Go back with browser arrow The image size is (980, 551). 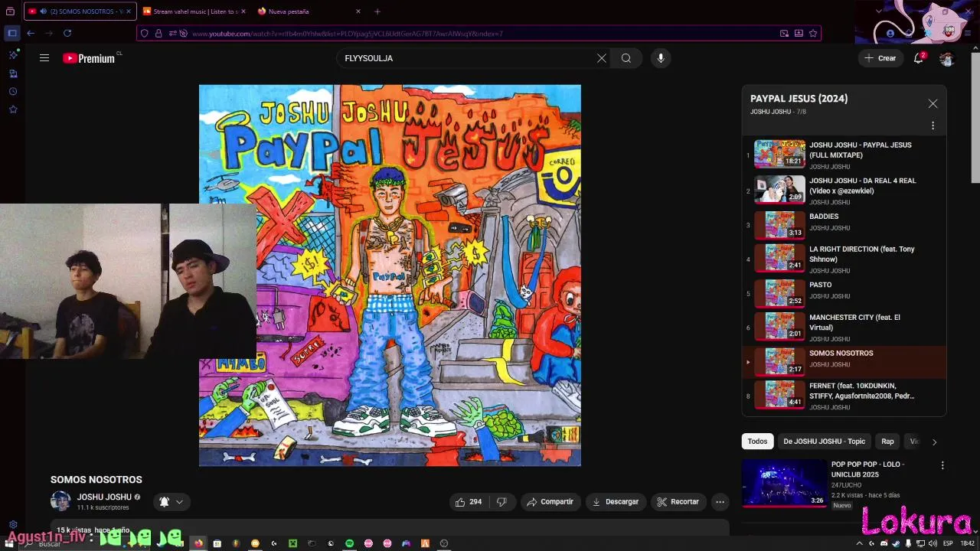(31, 33)
